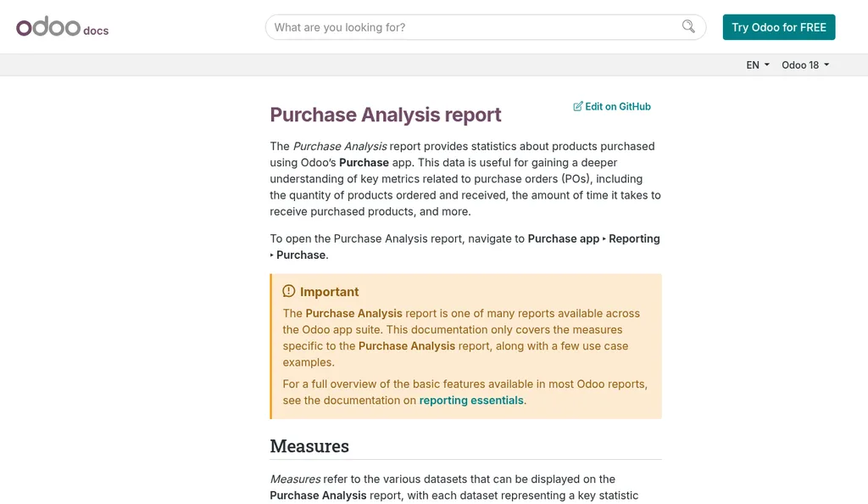868x504 pixels.
Task: Click the Try Odoo for FREE button
Action: point(779,27)
